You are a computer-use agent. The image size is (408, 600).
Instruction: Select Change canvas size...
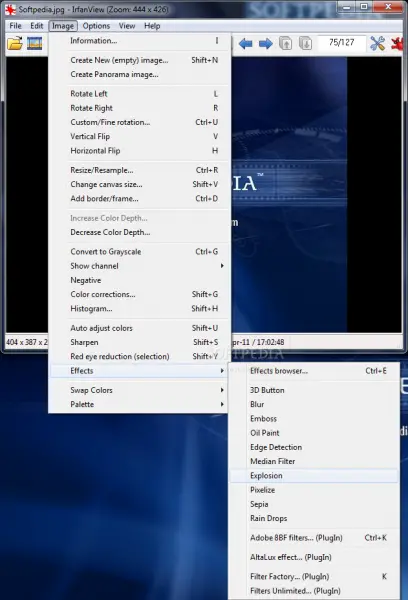[140, 184]
